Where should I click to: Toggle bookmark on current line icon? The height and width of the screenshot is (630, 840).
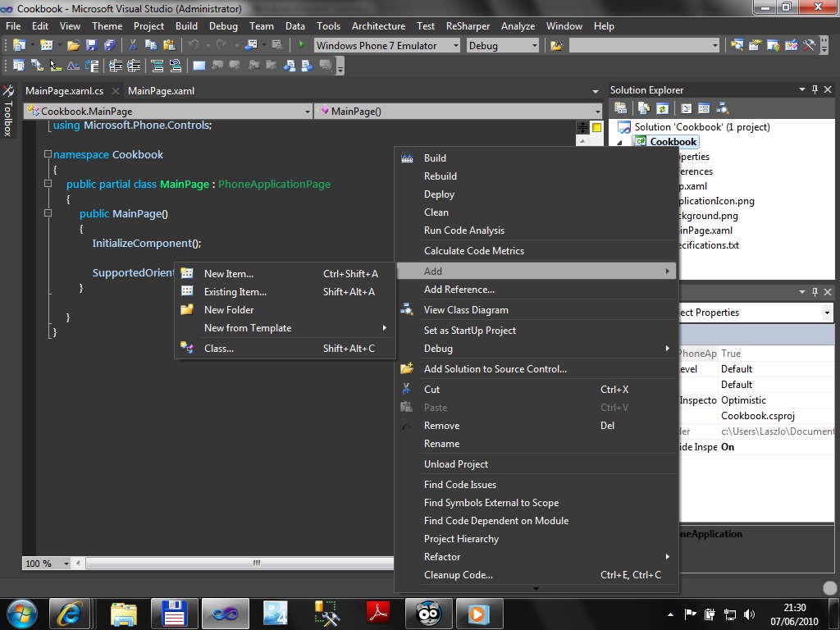pyautogui.click(x=199, y=66)
